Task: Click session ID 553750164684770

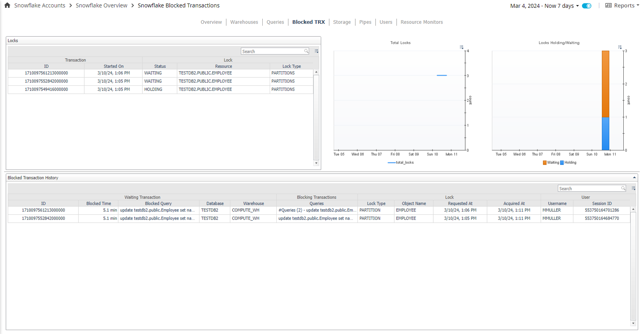Action: pyautogui.click(x=602, y=219)
